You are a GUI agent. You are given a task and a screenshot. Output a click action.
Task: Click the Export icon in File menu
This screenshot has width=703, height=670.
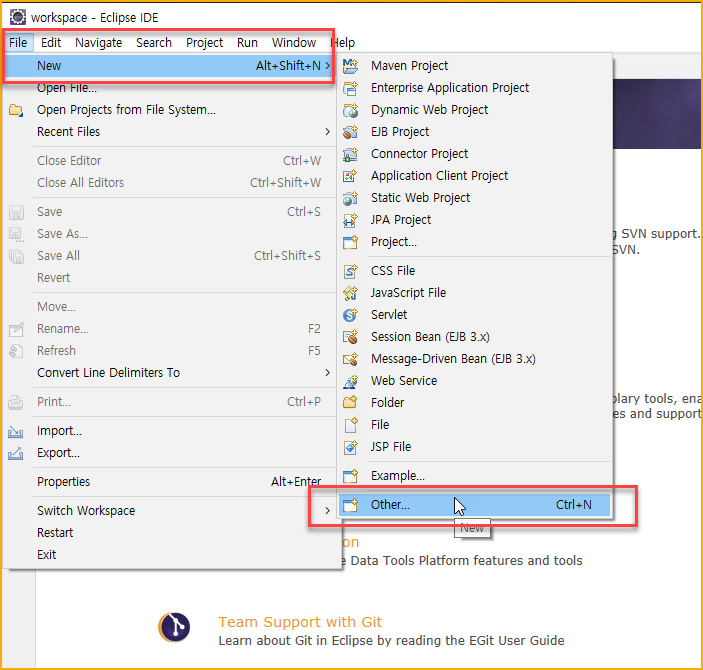click(x=16, y=453)
